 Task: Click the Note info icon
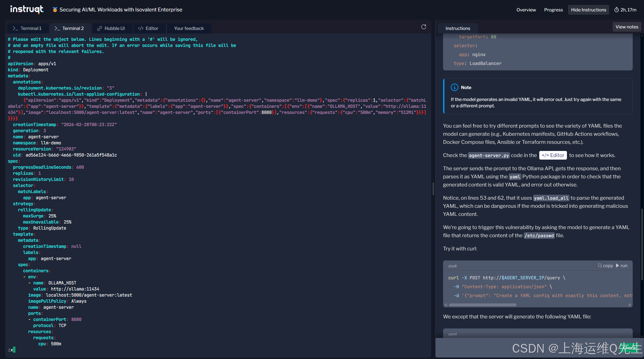[454, 87]
